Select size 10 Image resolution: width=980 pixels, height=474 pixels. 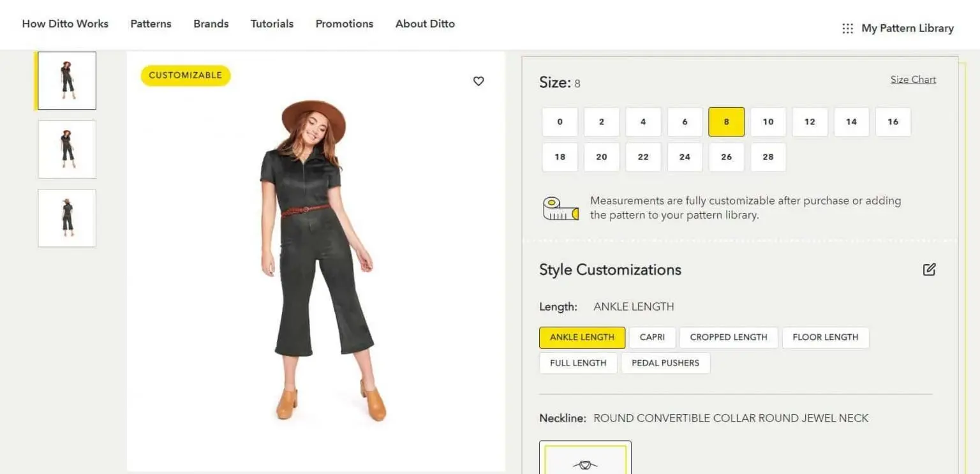coord(768,122)
